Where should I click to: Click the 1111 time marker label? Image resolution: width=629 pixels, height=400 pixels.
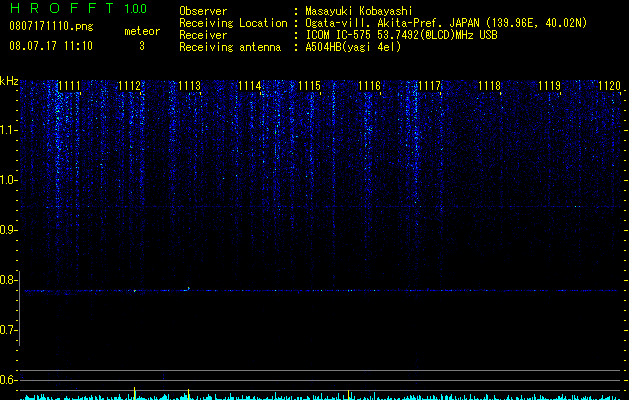[69, 86]
